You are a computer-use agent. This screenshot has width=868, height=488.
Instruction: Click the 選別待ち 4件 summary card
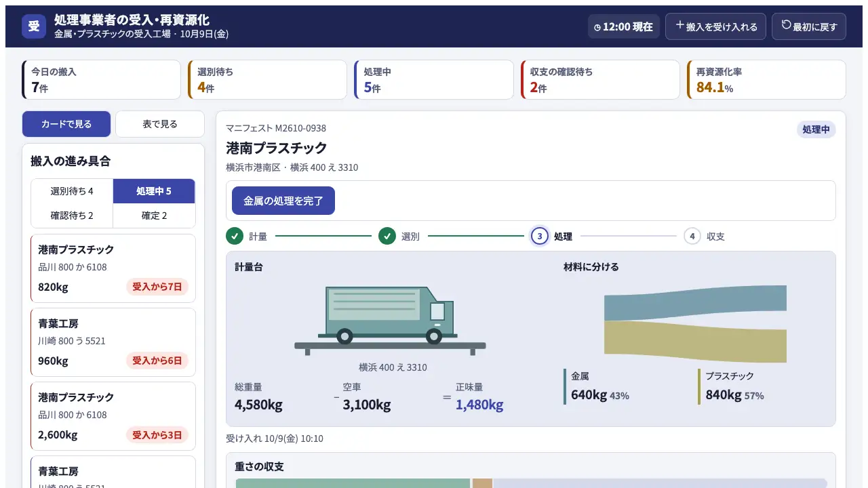click(268, 80)
